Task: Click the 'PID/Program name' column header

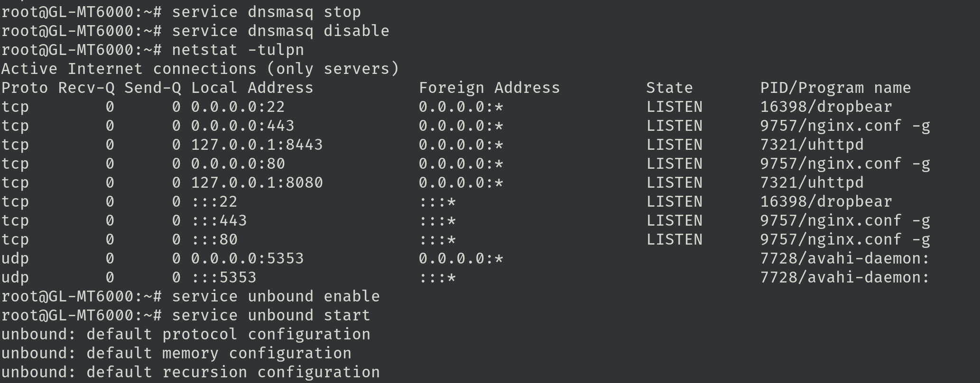Action: [x=835, y=88]
